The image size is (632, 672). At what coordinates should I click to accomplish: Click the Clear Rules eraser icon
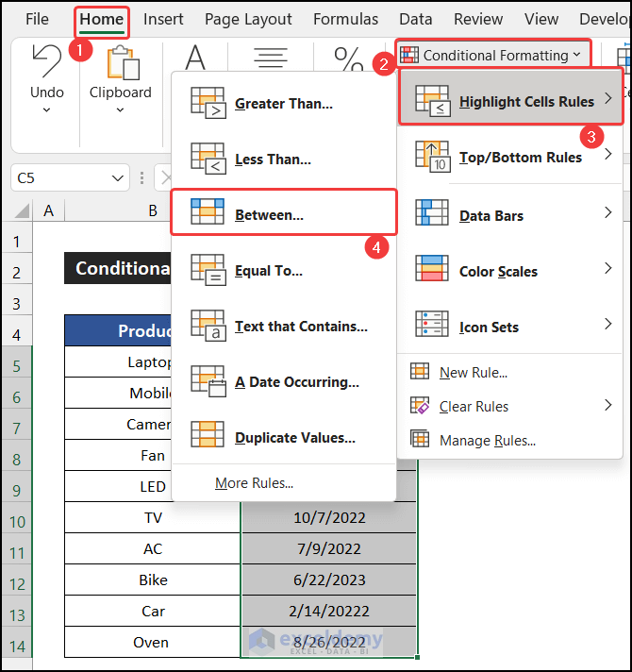tap(420, 406)
